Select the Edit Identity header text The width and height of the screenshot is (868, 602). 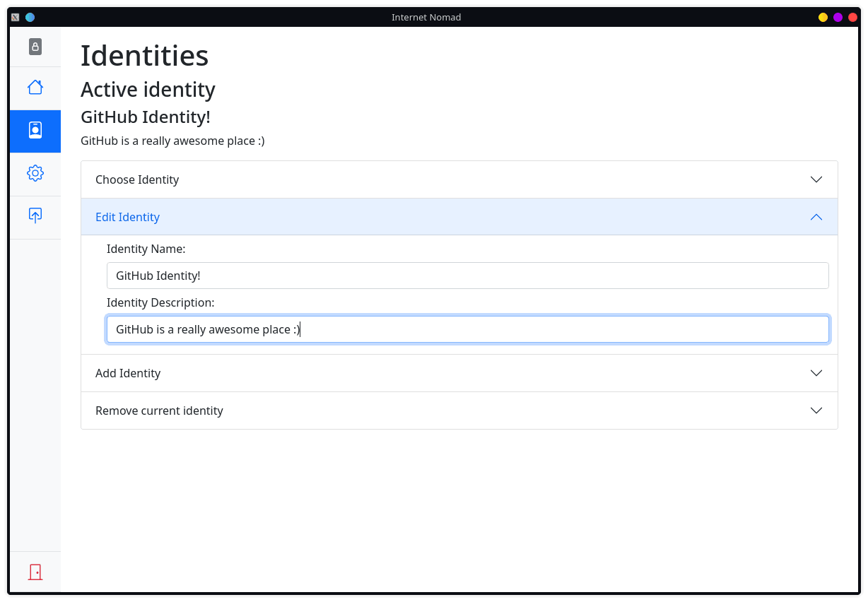[127, 217]
